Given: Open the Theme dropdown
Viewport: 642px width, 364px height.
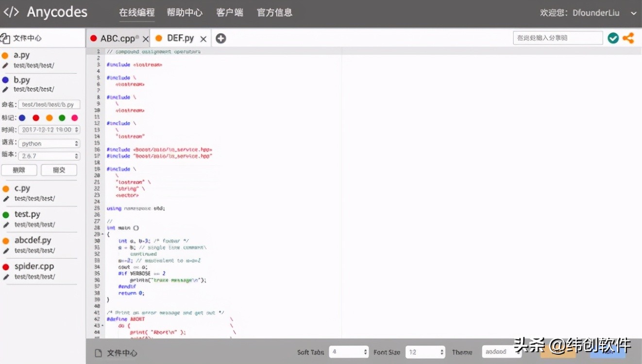Looking at the screenshot, I should pos(502,352).
